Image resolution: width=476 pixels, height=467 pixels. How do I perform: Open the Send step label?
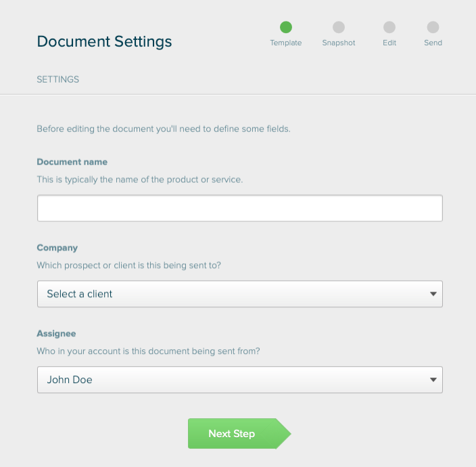433,43
